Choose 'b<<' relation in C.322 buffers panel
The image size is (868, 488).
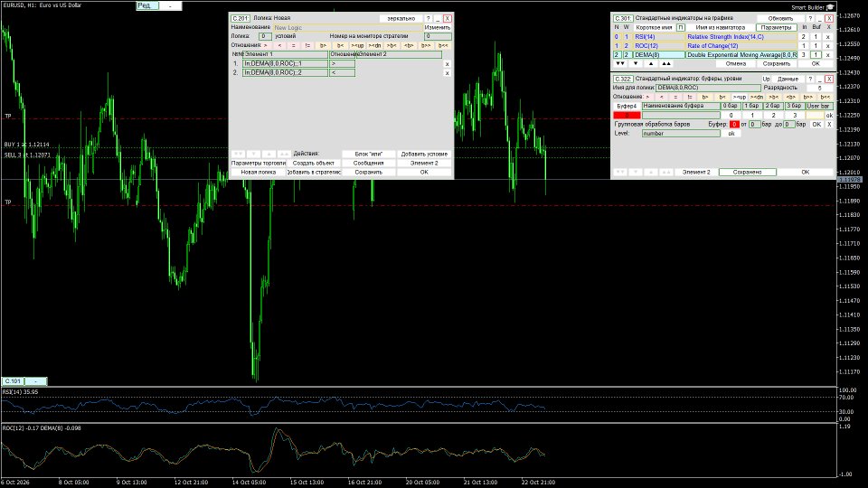pos(826,97)
